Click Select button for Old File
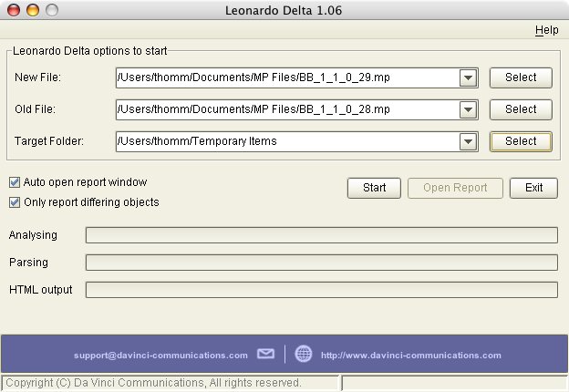Image resolution: width=569 pixels, height=392 pixels. 521,109
